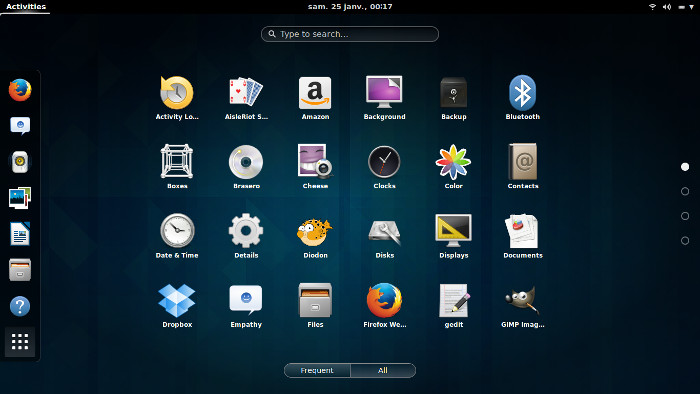Screen dimensions: 700x394
Task: Click the Activities button in top bar
Action: point(26,7)
